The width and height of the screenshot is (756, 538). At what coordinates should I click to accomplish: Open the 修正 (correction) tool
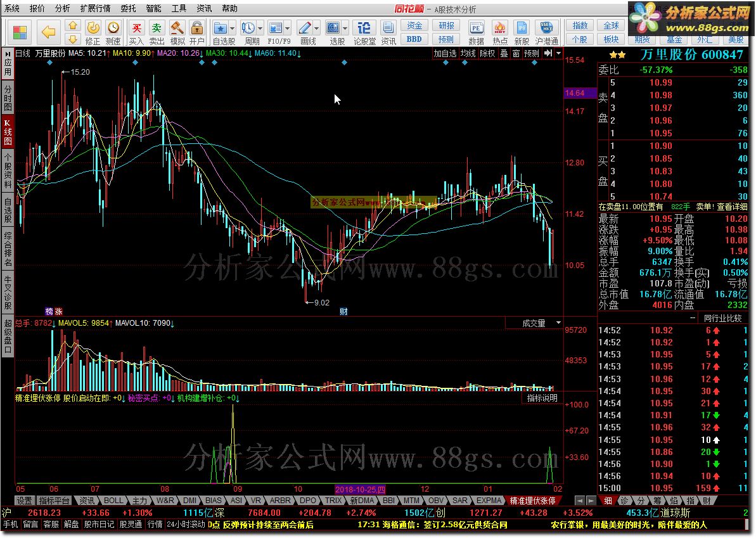coord(93,33)
